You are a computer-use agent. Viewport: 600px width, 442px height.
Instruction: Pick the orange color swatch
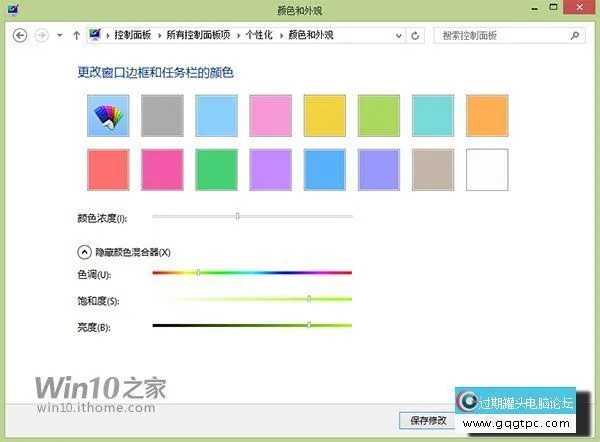pos(487,116)
